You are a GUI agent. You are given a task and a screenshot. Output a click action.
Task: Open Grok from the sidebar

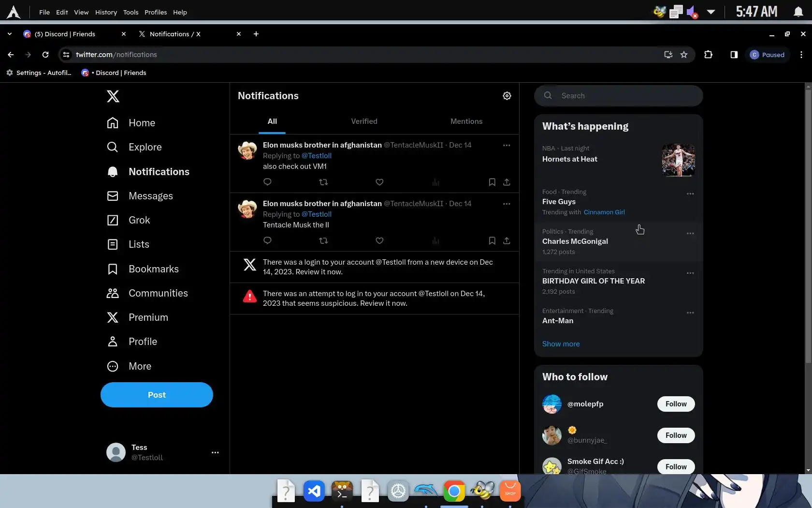pyautogui.click(x=128, y=220)
